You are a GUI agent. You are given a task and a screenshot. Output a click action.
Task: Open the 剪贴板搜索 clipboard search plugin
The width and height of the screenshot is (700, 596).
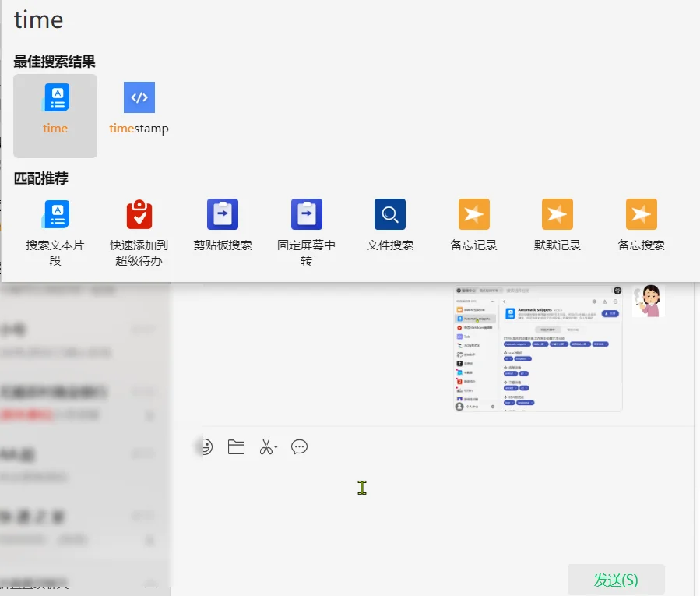coord(222,222)
